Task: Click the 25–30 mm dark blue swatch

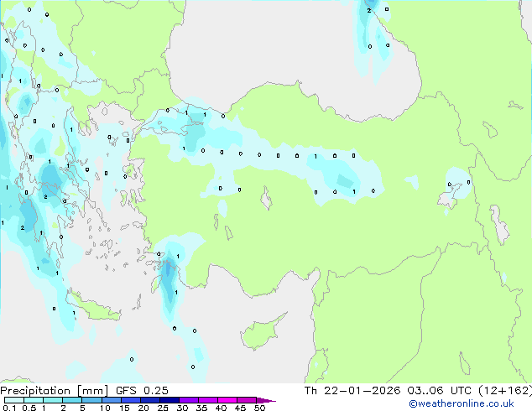Action: [169, 400]
